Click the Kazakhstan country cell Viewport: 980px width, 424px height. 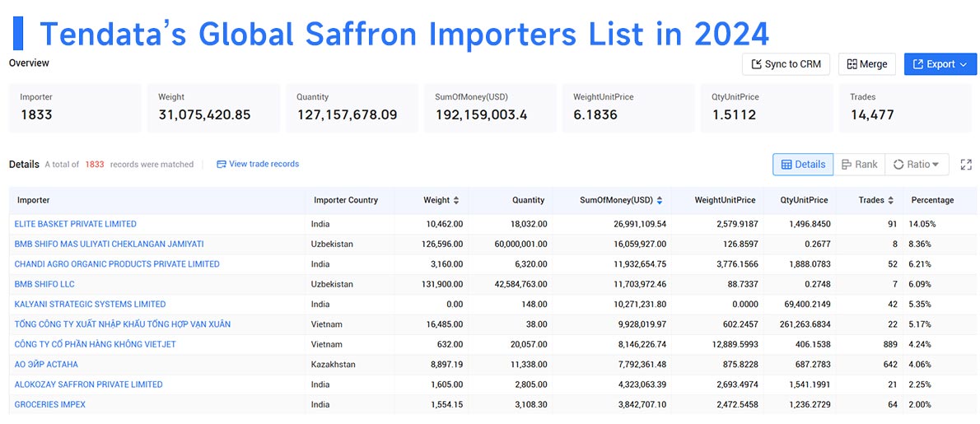[x=334, y=364]
